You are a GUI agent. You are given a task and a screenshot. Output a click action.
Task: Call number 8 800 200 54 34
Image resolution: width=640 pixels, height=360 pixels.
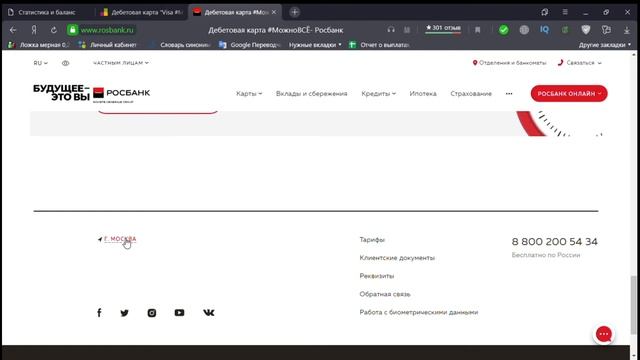click(x=555, y=242)
